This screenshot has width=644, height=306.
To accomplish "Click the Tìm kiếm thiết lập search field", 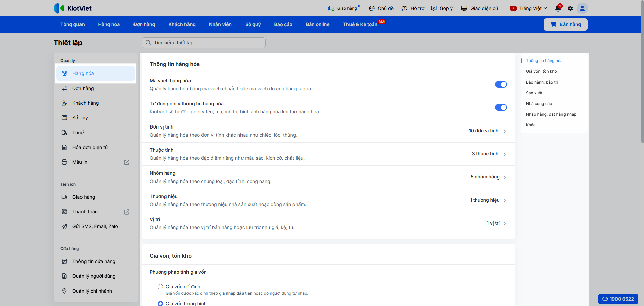I will 204,43.
